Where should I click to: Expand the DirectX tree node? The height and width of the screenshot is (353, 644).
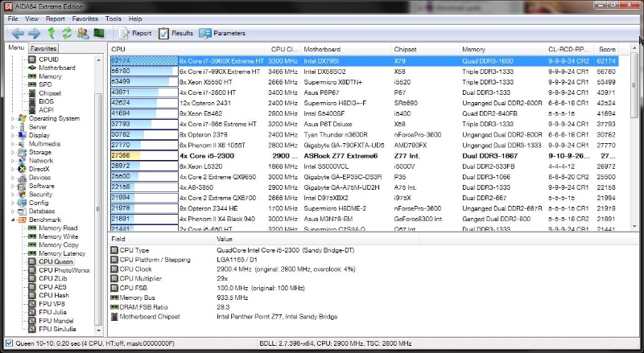click(x=12, y=169)
